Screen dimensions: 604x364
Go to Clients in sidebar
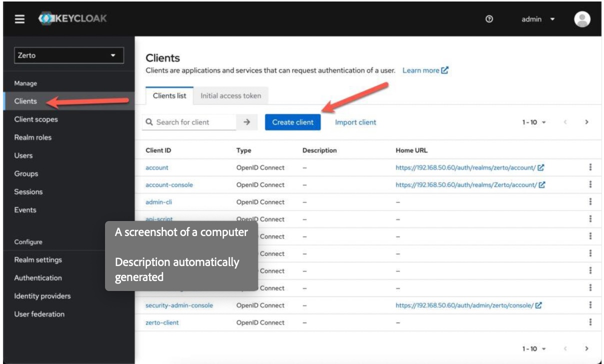tap(25, 101)
